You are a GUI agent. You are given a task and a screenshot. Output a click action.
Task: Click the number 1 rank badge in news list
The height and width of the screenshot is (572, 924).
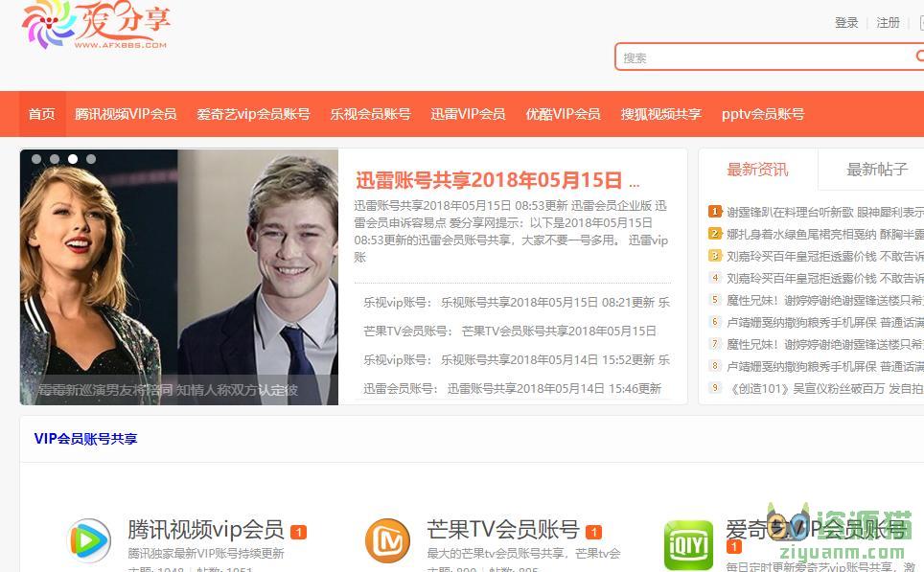tap(715, 210)
